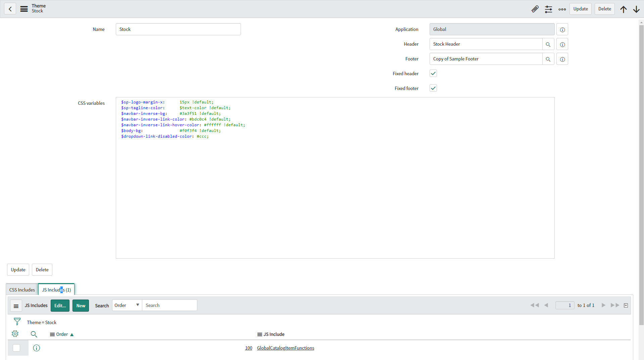Collapse the JS Includes related list
644x360 pixels.
626,305
